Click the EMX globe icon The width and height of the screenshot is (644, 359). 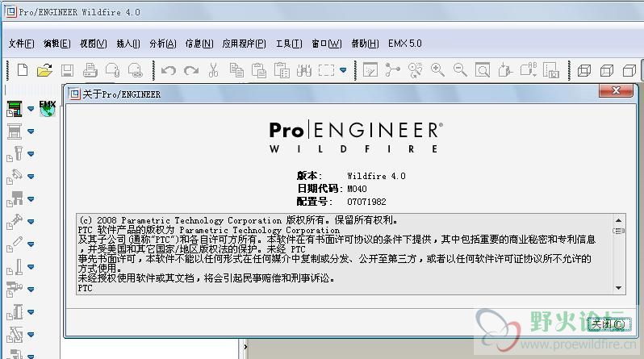pos(48,109)
